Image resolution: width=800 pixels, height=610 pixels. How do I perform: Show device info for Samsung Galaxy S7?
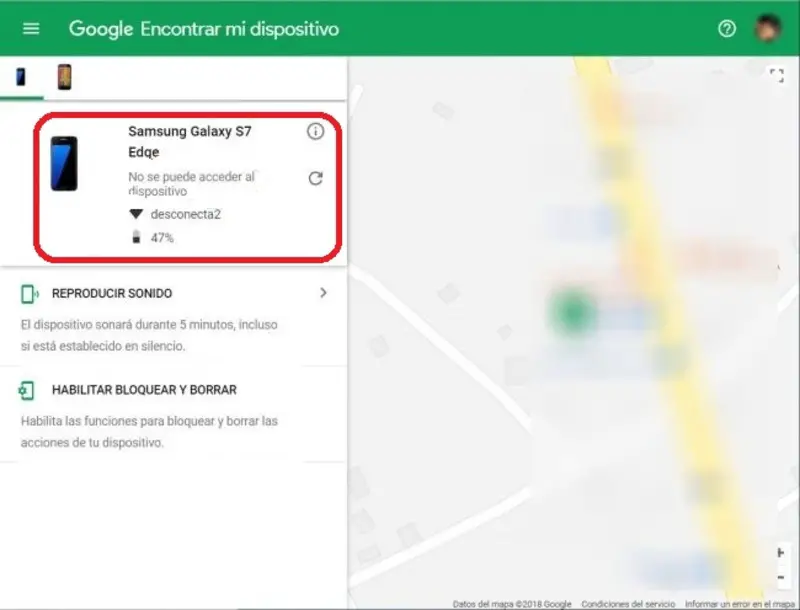coord(315,132)
